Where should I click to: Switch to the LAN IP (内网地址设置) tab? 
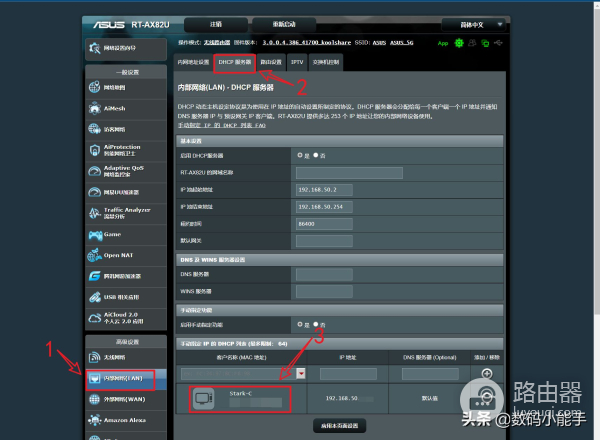193,62
